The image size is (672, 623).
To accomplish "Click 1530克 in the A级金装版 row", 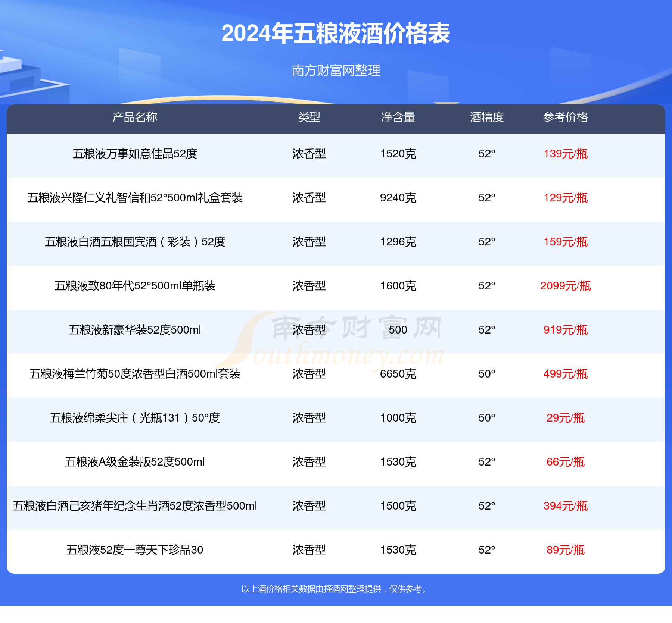I will tap(398, 462).
